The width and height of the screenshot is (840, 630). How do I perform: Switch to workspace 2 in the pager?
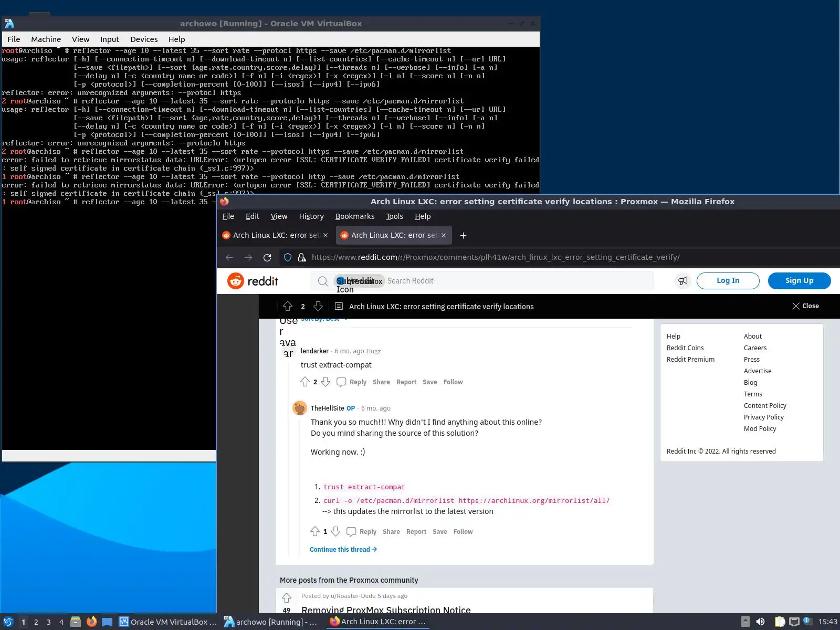click(36, 622)
